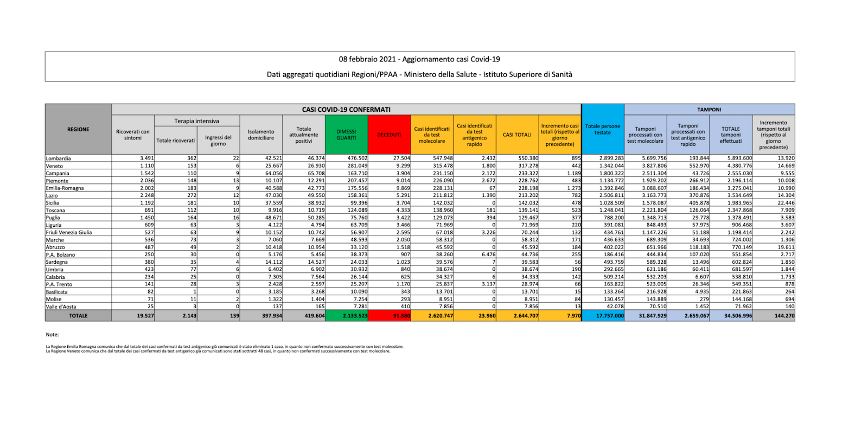Select the Ricoverati con sintomi header

133,135
